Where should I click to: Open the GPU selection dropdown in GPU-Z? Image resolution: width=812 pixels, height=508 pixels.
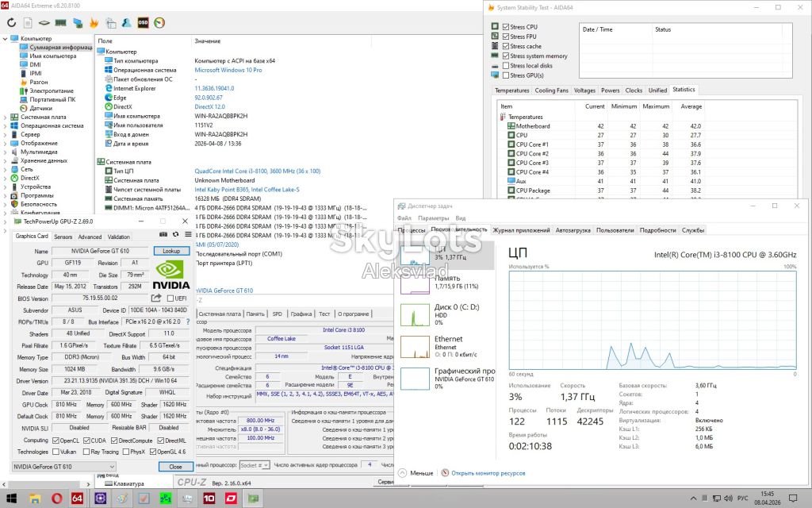pos(64,467)
